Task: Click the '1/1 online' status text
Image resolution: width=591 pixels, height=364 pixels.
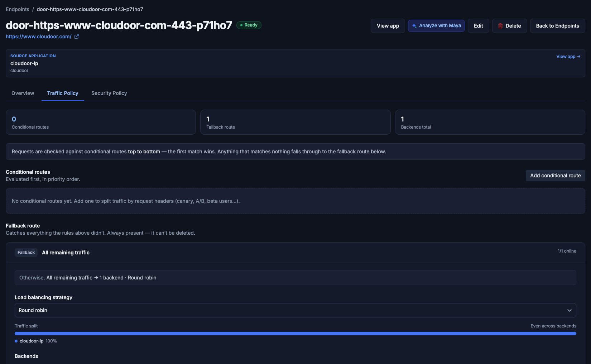Action: point(567,251)
